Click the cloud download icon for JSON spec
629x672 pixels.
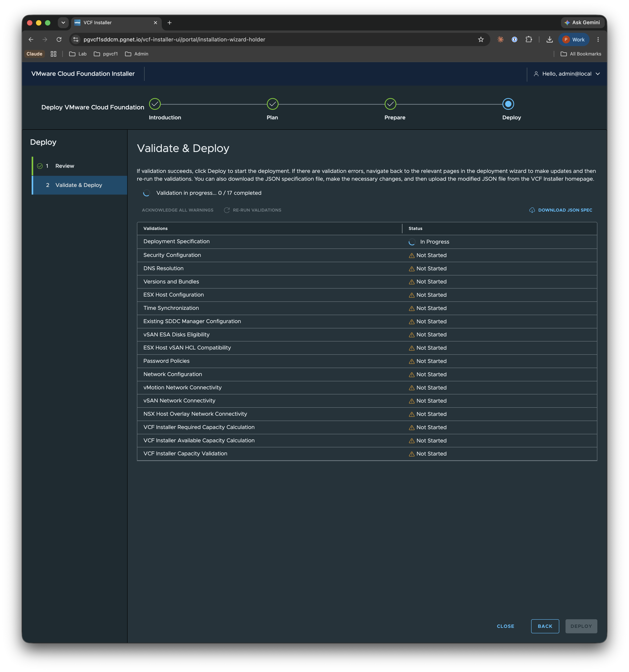point(532,210)
